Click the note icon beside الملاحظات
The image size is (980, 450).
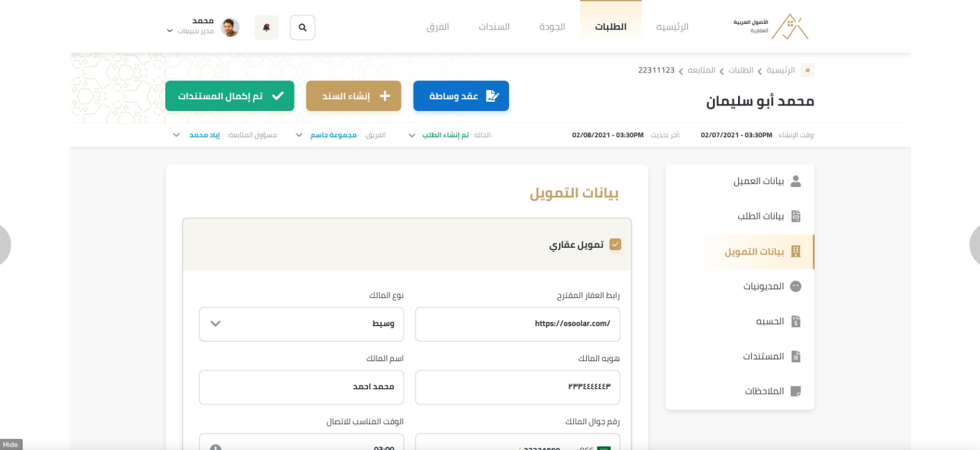(x=796, y=391)
